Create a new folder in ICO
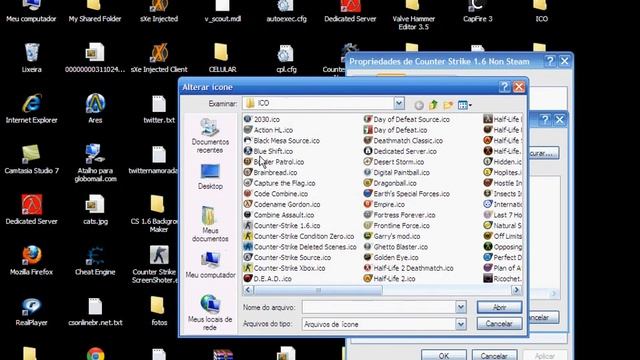 (x=448, y=105)
